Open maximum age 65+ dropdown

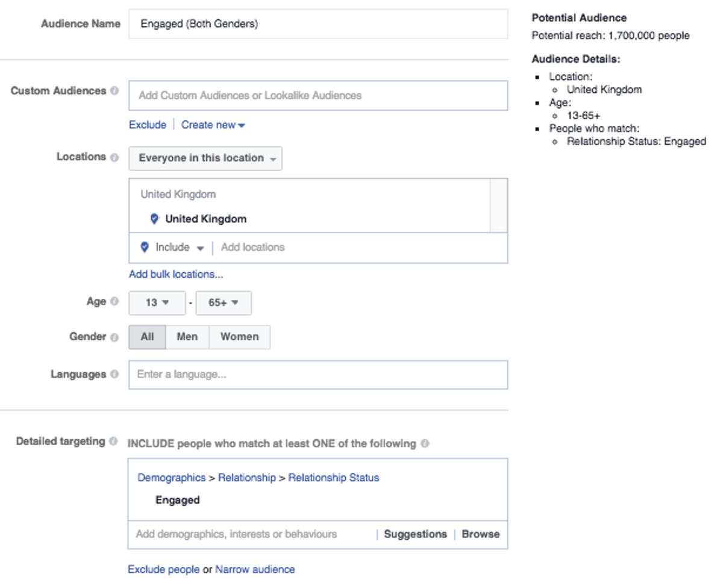224,303
